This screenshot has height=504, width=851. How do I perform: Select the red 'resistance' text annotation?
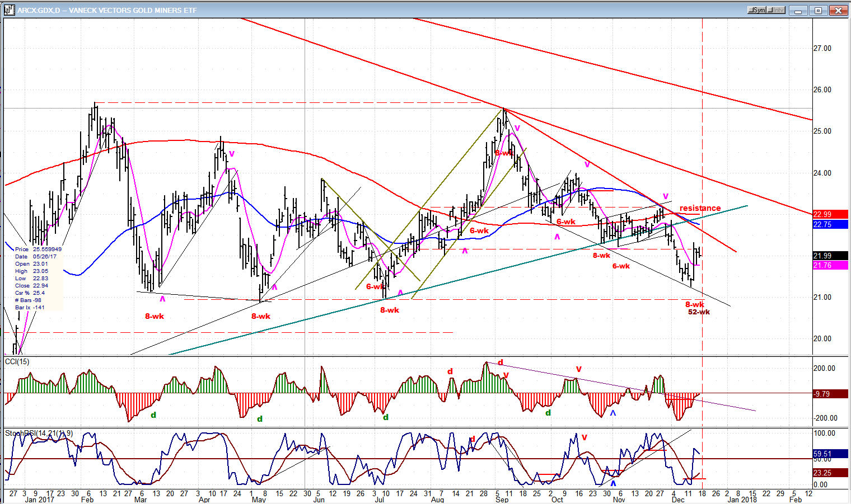(x=700, y=208)
